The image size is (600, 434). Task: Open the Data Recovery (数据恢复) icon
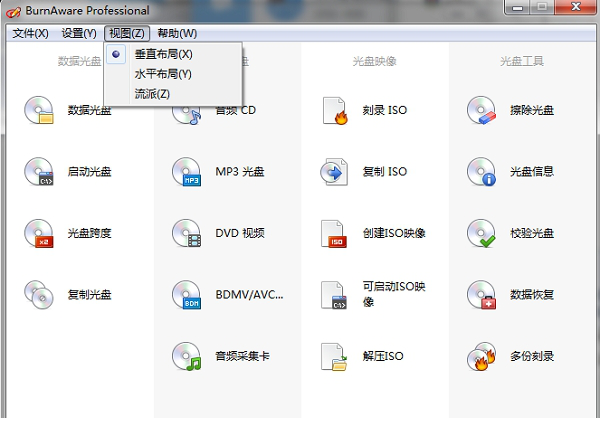click(x=481, y=295)
